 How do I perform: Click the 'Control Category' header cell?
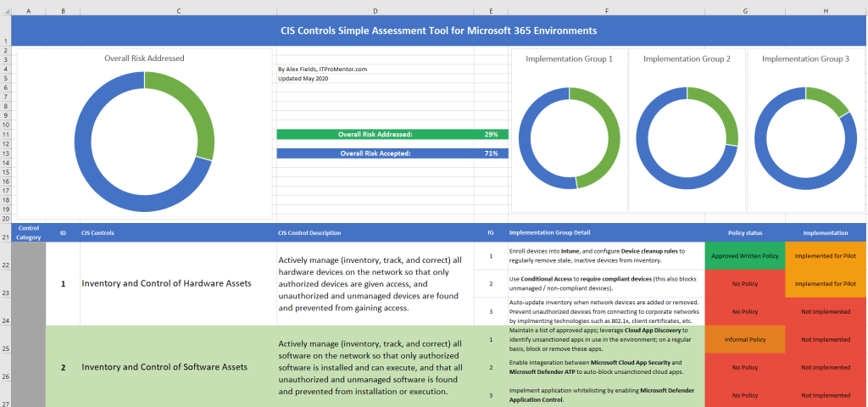(29, 232)
